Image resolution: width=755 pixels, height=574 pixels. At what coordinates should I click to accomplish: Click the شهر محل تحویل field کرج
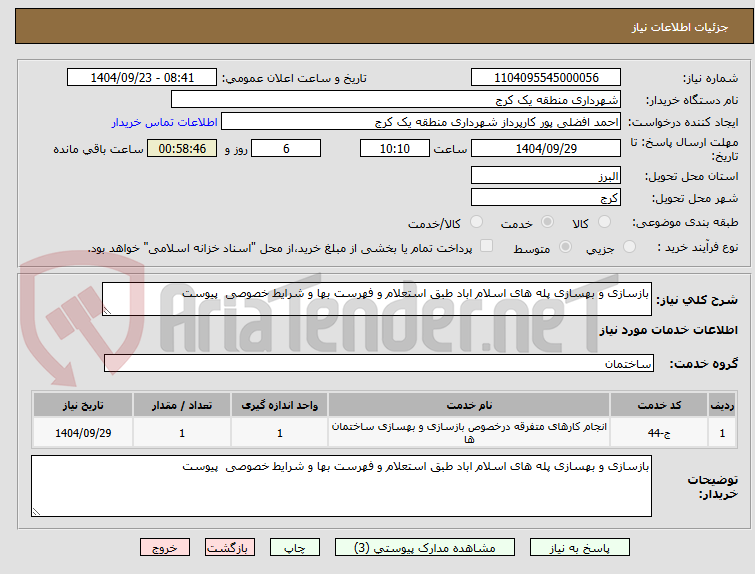tap(546, 198)
